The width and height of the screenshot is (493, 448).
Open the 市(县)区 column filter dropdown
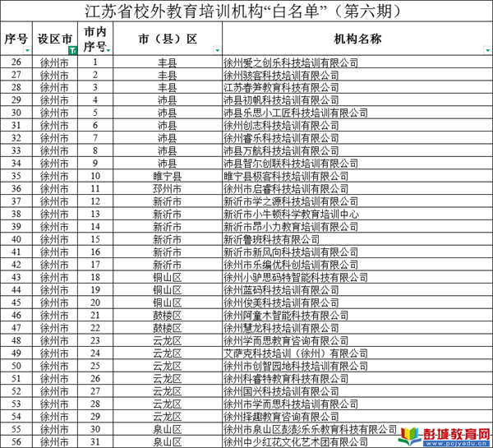click(217, 50)
